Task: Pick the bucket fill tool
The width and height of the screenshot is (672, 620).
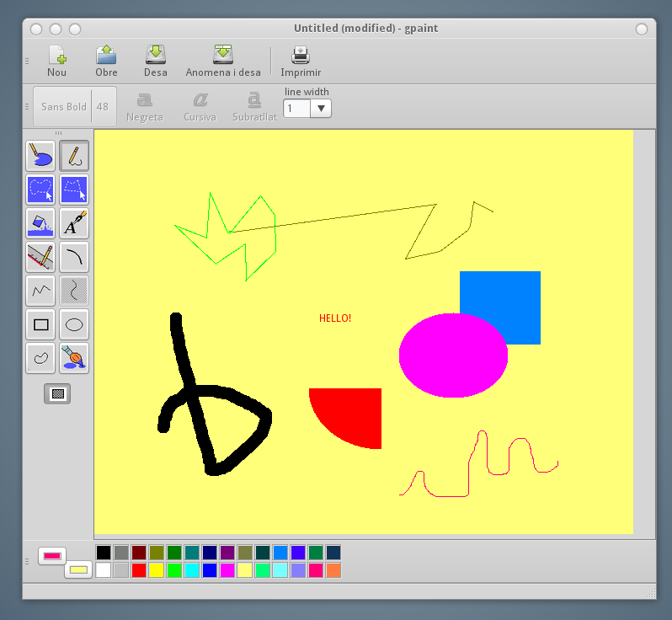Action: pos(40,223)
